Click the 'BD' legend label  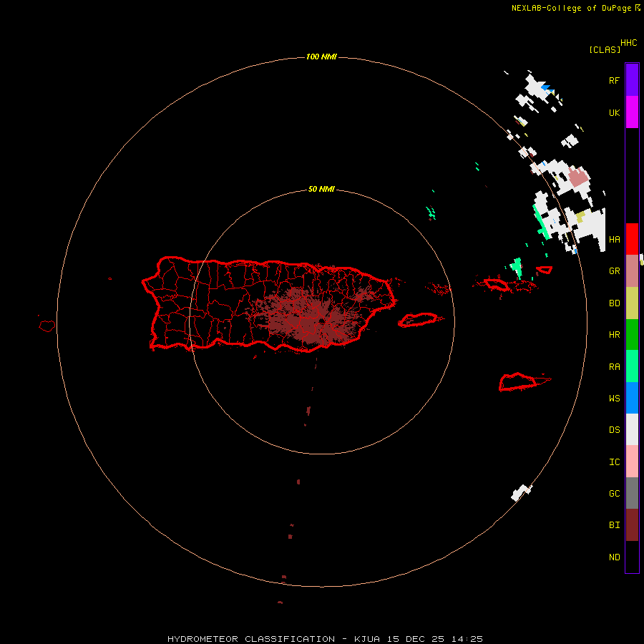point(614,303)
